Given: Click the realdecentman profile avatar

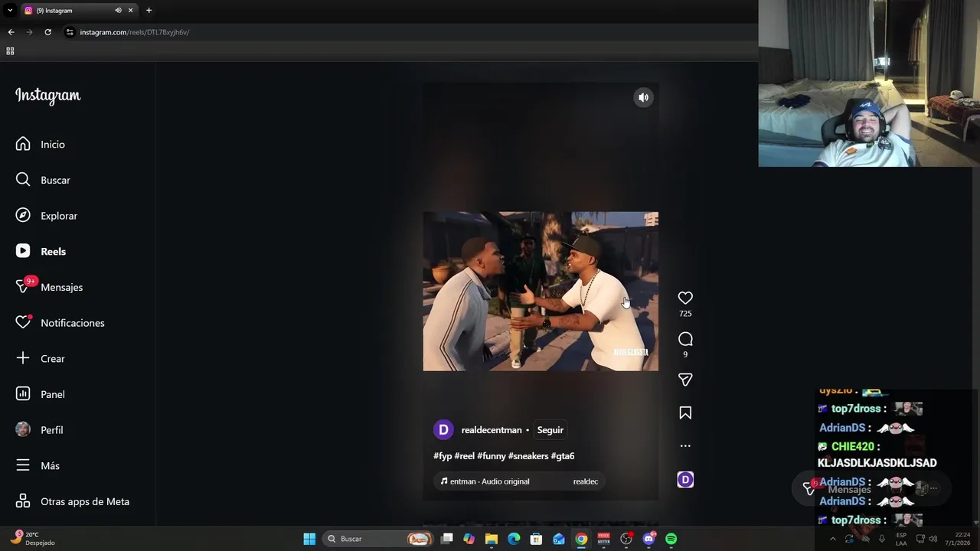Looking at the screenshot, I should coord(443,430).
